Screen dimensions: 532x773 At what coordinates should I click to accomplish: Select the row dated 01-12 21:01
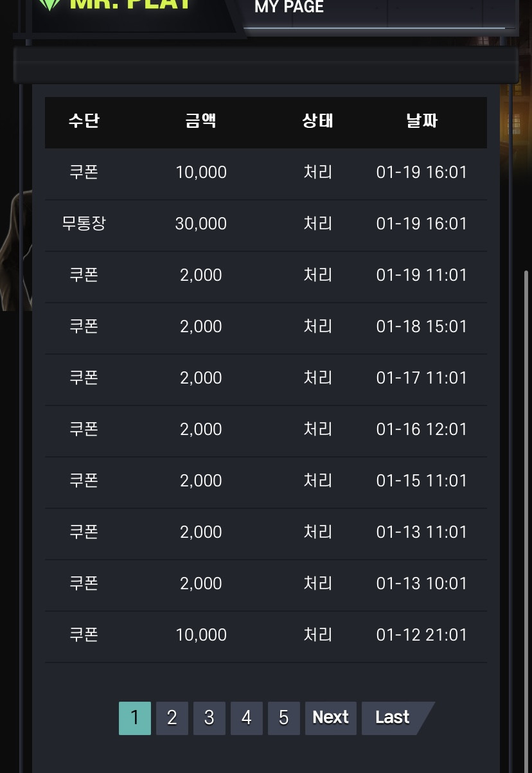tap(266, 637)
